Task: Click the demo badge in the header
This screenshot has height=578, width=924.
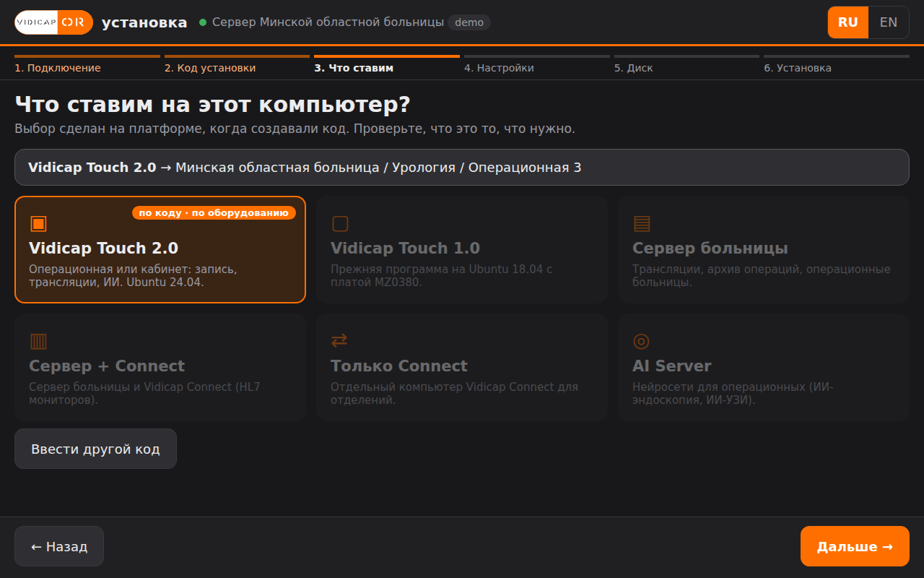Action: pos(469,22)
